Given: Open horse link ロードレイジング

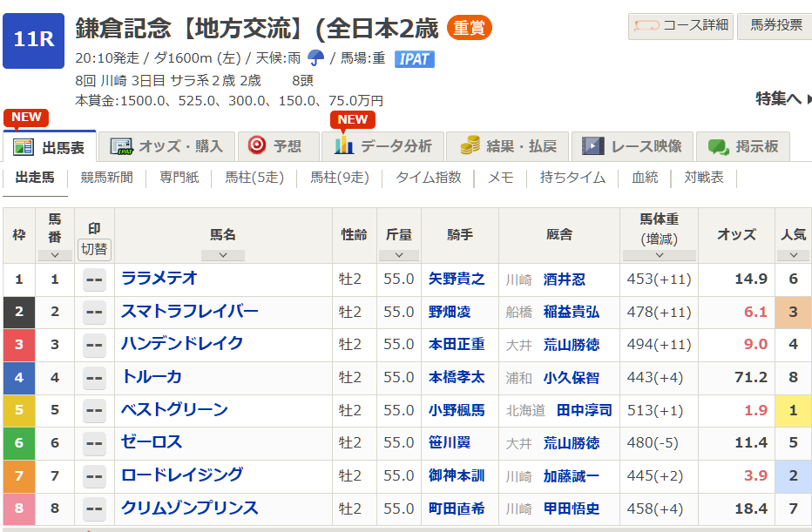Looking at the screenshot, I should click(182, 475).
